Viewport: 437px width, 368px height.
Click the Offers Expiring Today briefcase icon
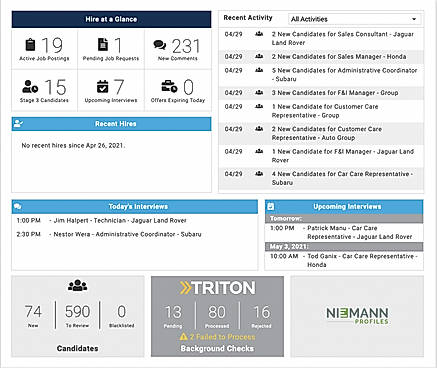click(x=169, y=86)
